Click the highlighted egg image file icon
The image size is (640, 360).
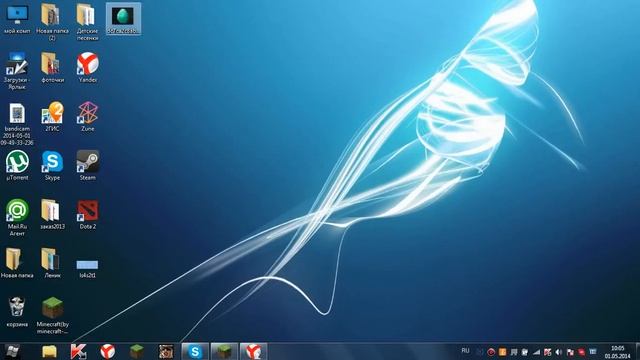(x=123, y=19)
